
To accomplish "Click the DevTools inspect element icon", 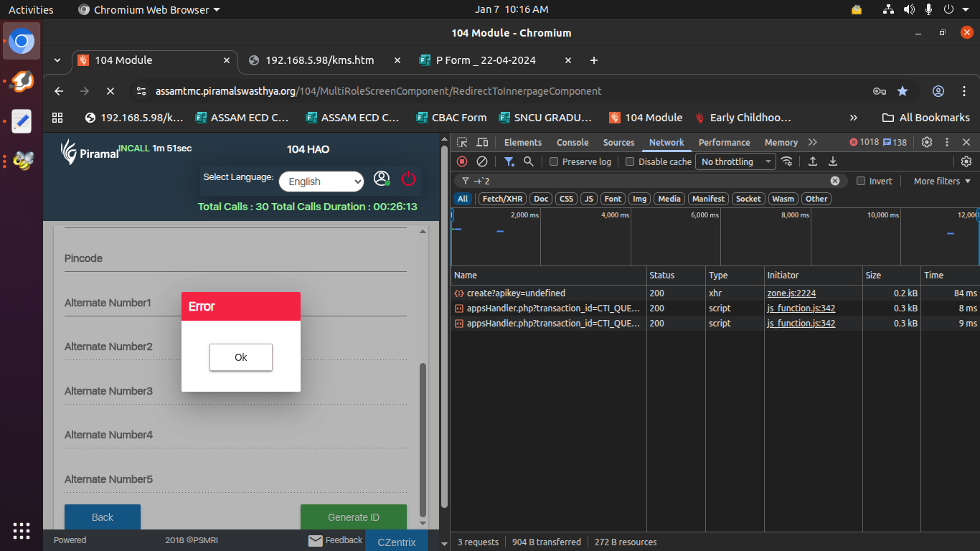I will 462,142.
